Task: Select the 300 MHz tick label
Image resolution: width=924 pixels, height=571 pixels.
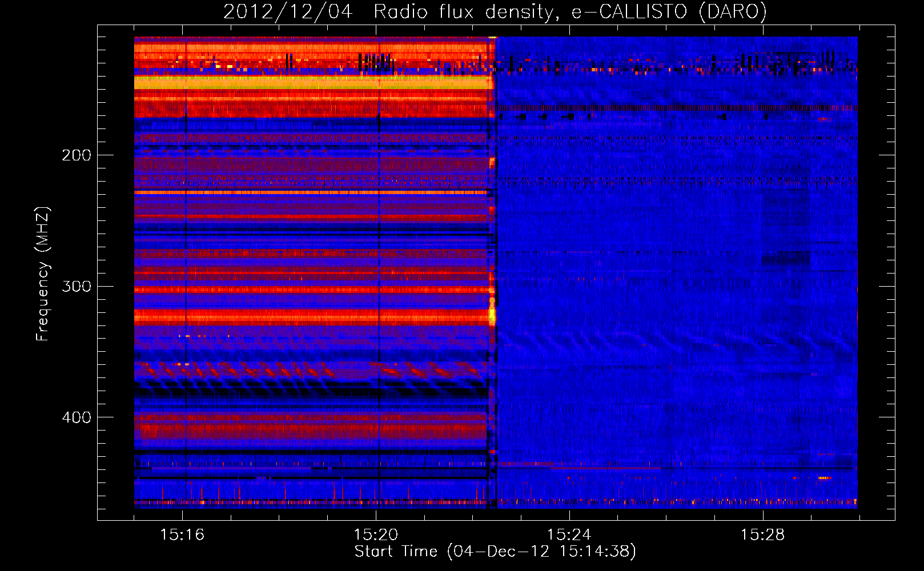Action: (x=76, y=286)
